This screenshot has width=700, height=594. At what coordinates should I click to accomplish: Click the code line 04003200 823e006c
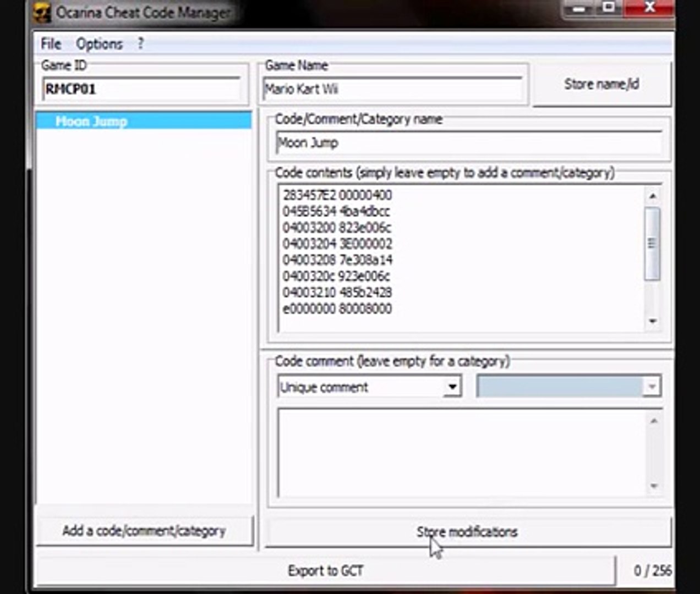coord(337,228)
